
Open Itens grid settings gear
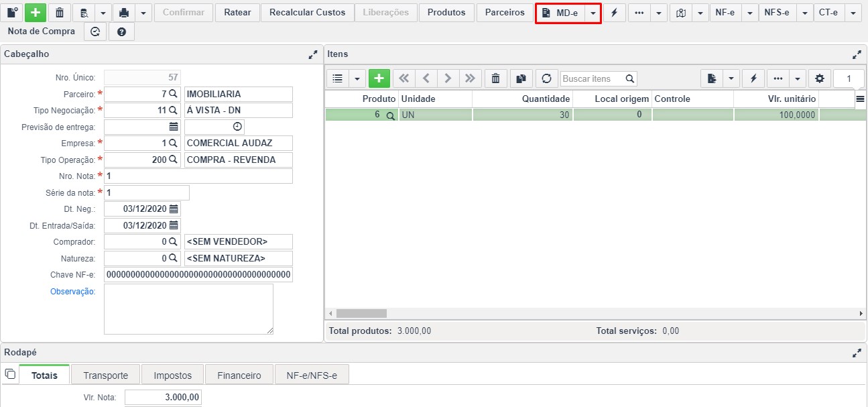click(819, 78)
